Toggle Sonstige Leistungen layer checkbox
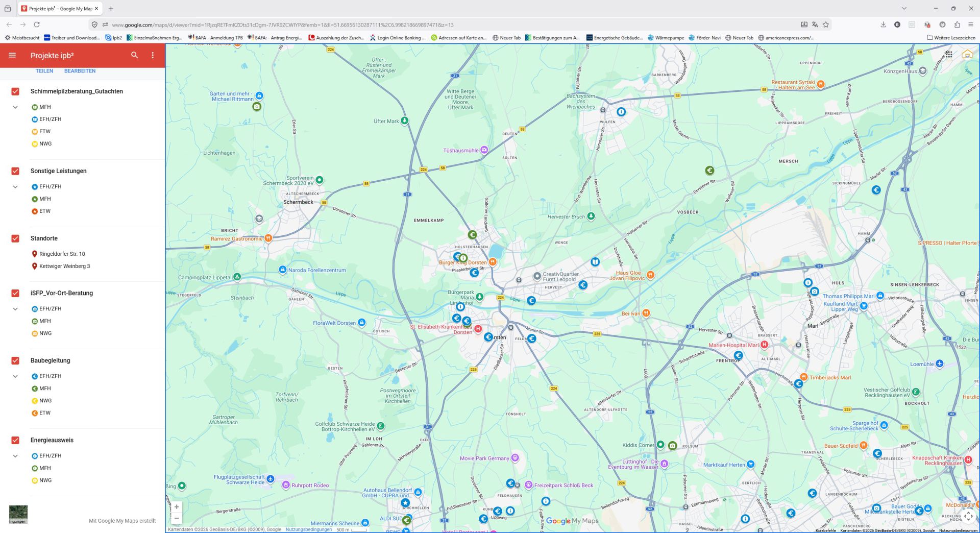This screenshot has height=533, width=980. (x=15, y=171)
